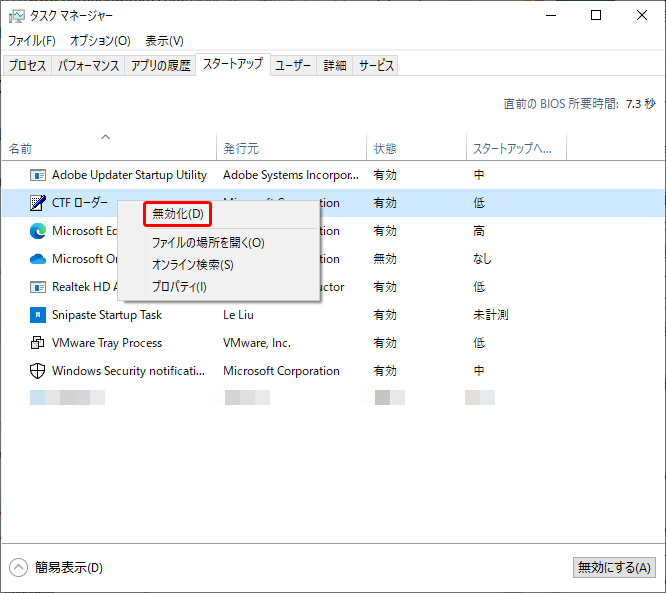Image resolution: width=666 pixels, height=593 pixels.
Task: Sort by the 名前 column header
Action: click(20, 149)
